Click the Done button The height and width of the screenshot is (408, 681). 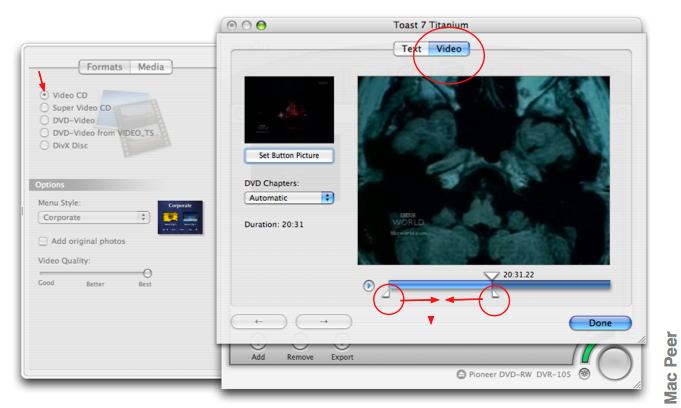600,323
